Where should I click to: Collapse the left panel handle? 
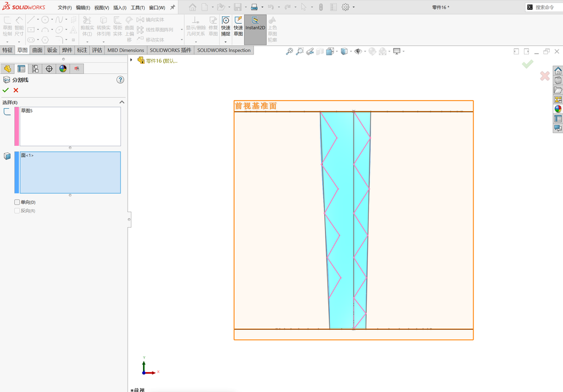tap(129, 219)
